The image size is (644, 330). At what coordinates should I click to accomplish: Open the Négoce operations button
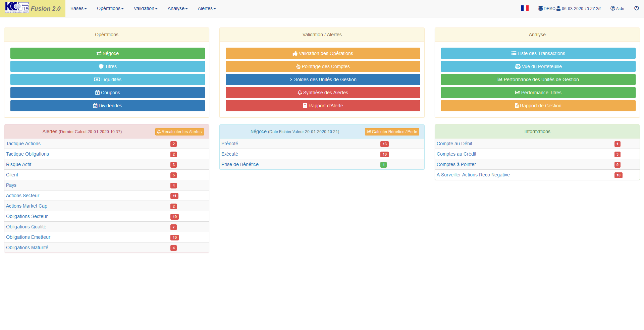(x=107, y=53)
